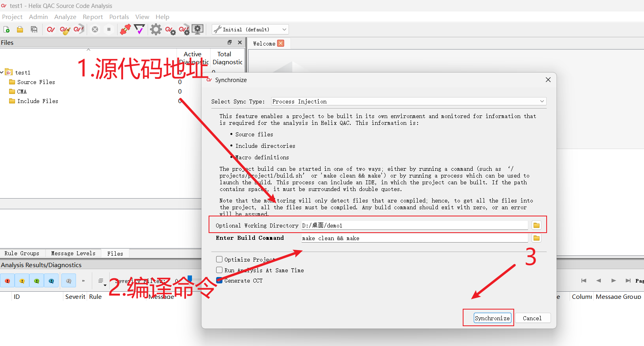
Task: Go to next diagnostics page
Action: coord(614,281)
